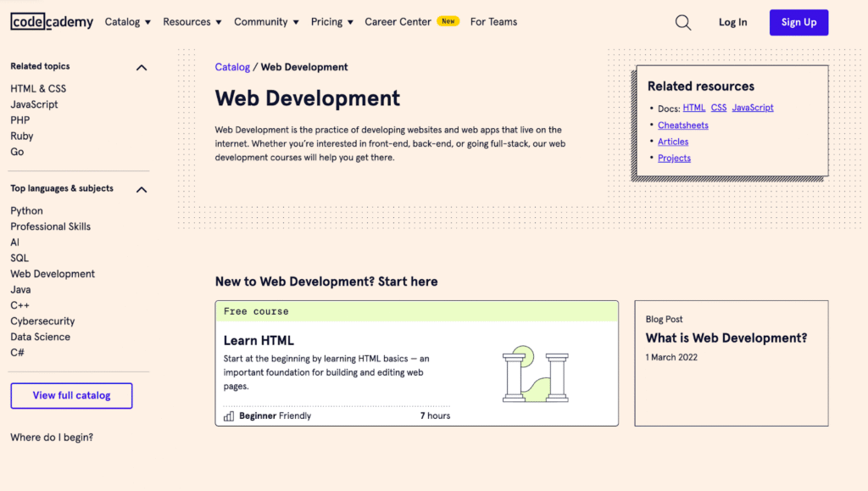
Task: Click the Free course banner
Action: (417, 312)
